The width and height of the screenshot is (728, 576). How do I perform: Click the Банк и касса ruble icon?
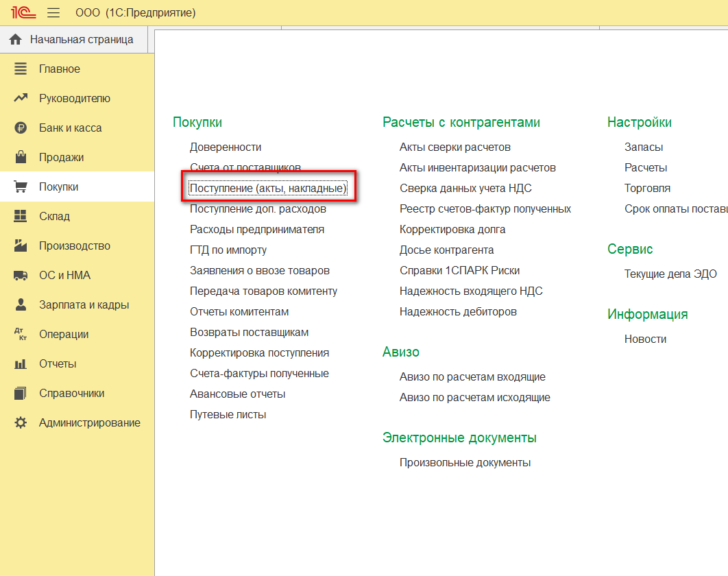click(21, 128)
